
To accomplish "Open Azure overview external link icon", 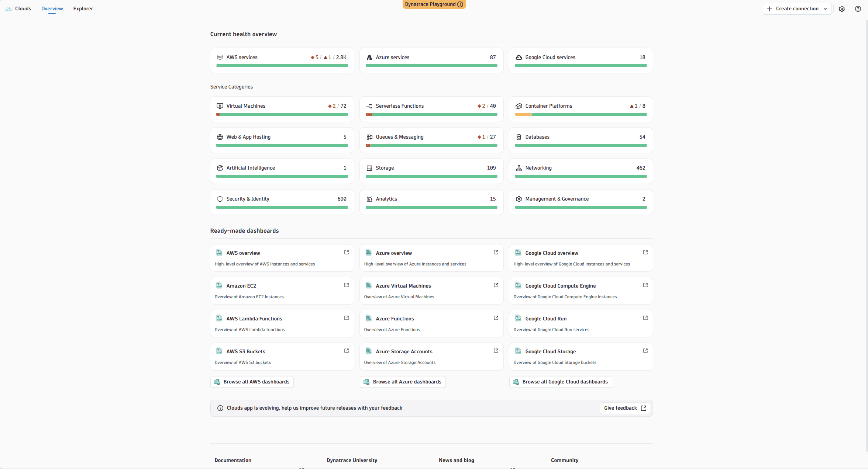I will pos(496,252).
